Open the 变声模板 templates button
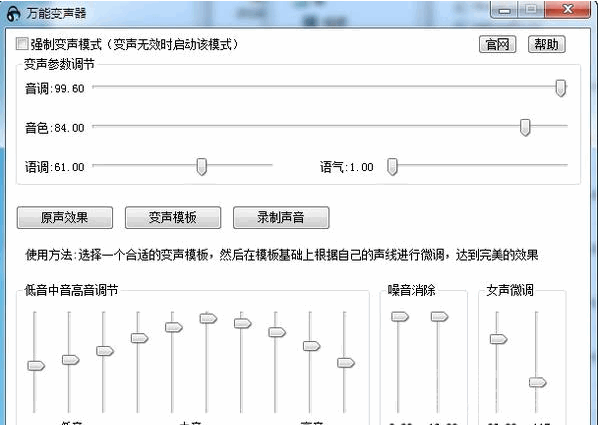This screenshot has height=425, width=598. tap(173, 217)
